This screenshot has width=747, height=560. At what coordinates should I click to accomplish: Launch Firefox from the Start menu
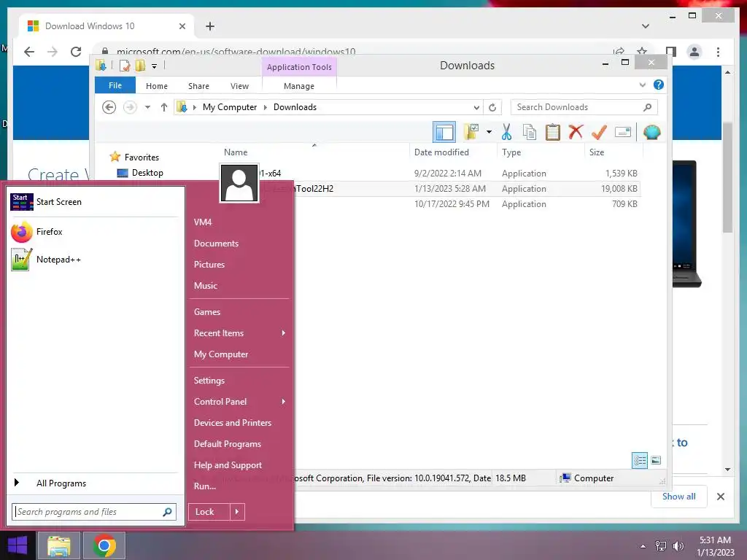[93, 232]
